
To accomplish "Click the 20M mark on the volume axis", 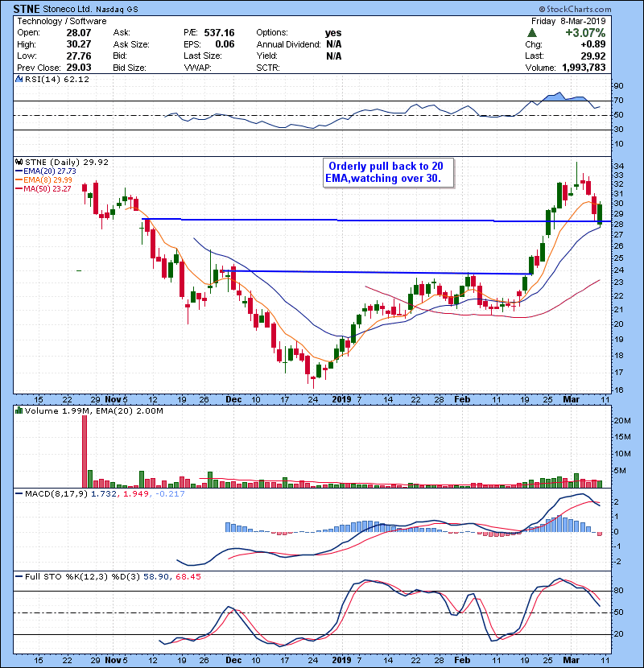I will [622, 420].
